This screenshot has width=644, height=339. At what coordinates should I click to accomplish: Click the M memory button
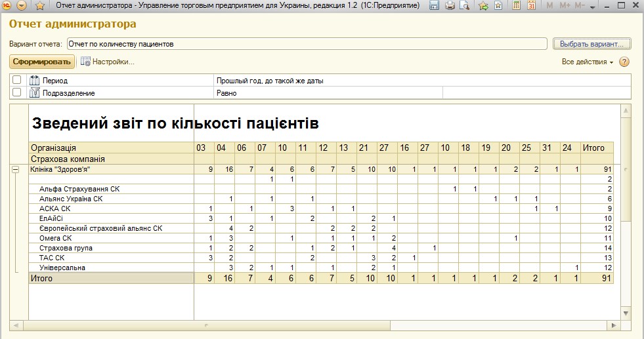[549, 6]
